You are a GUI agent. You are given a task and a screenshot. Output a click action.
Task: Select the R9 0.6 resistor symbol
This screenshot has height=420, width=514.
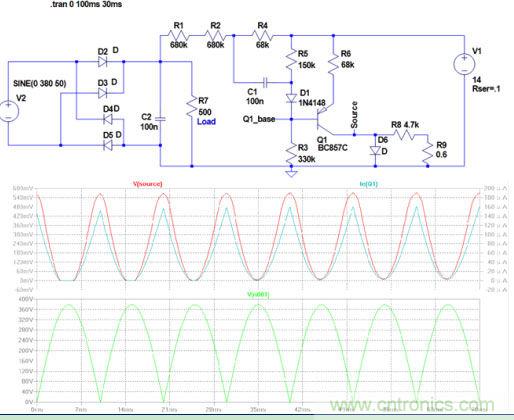[428, 151]
